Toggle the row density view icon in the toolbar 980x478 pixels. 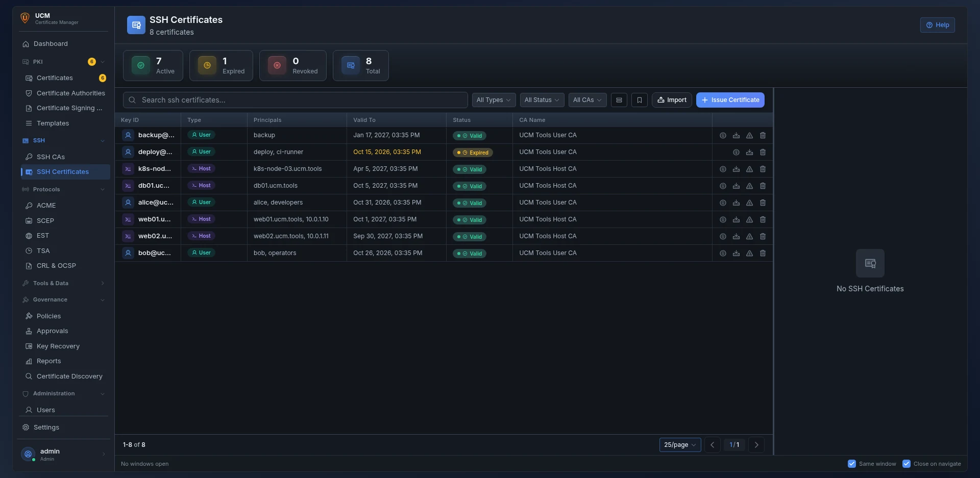[x=619, y=100]
